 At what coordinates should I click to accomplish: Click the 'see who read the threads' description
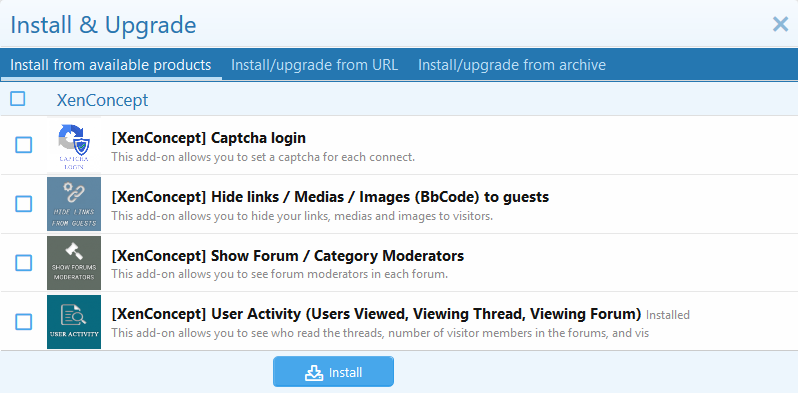(380, 333)
